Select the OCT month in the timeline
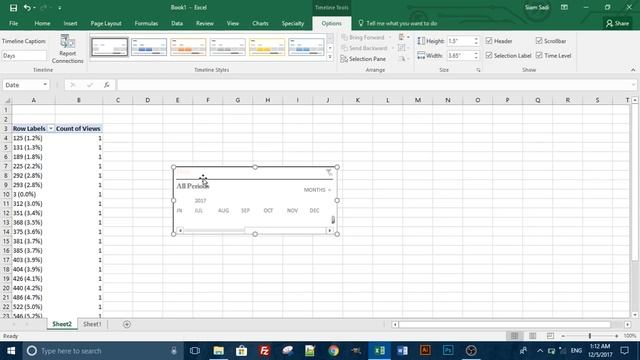This screenshot has width=640, height=360. 268,211
